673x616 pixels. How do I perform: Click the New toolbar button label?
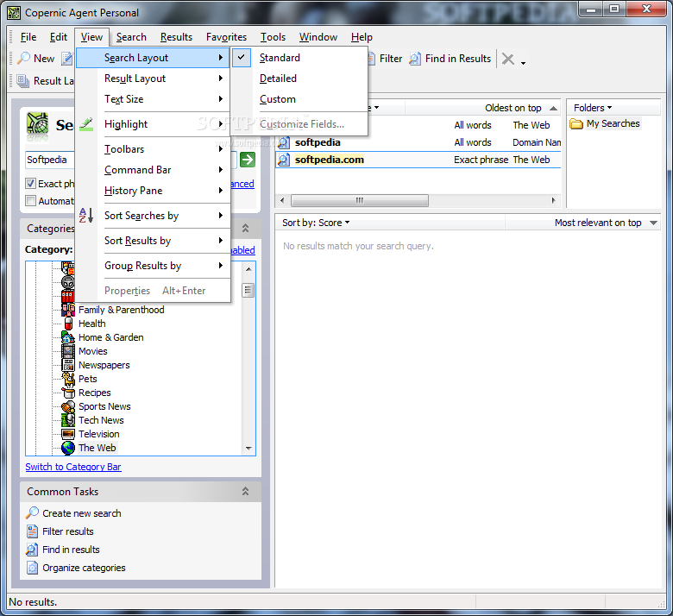click(x=44, y=59)
